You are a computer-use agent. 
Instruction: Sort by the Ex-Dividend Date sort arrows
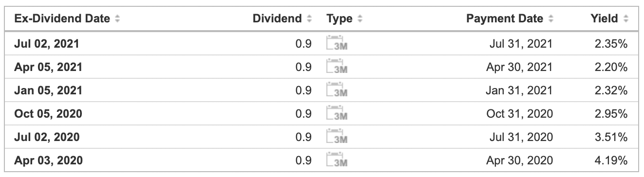coord(116,19)
